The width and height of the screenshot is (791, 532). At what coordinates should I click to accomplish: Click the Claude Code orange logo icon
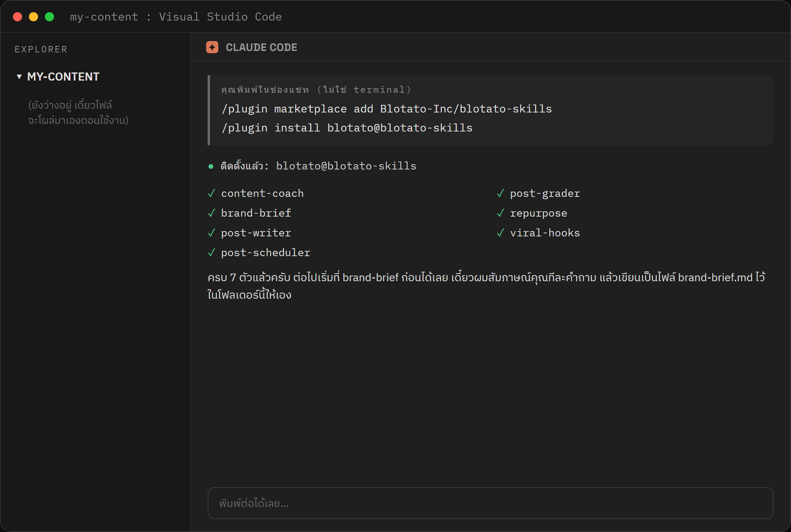click(x=212, y=47)
